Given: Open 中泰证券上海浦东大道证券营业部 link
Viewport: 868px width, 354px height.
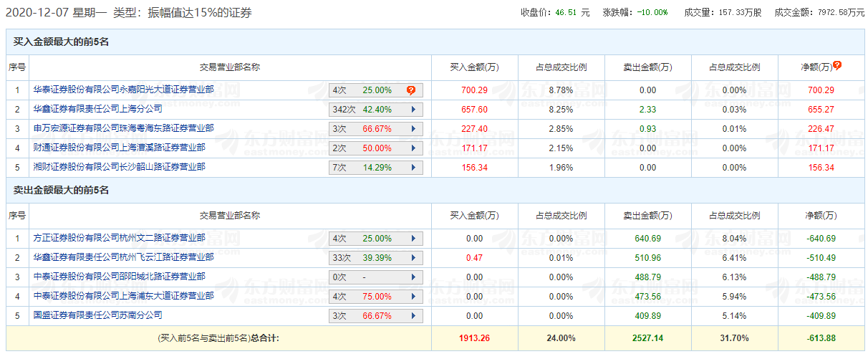Looking at the screenshot, I should click(123, 296).
